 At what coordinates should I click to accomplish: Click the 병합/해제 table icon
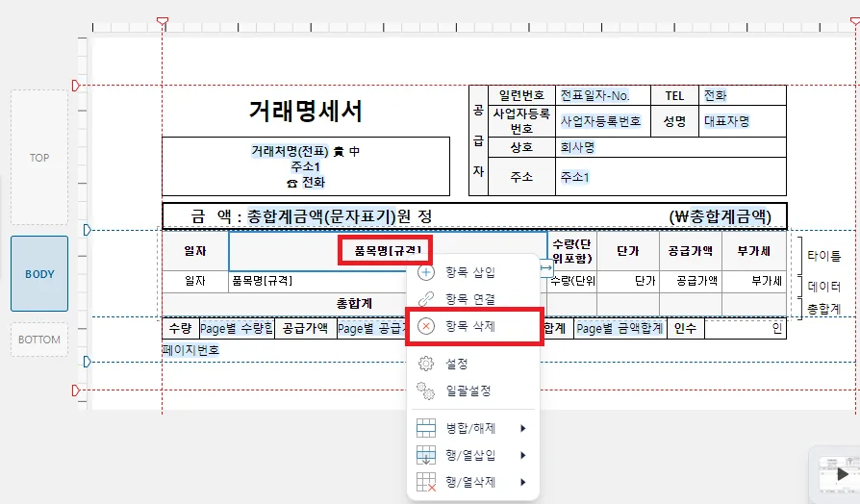[x=426, y=428]
